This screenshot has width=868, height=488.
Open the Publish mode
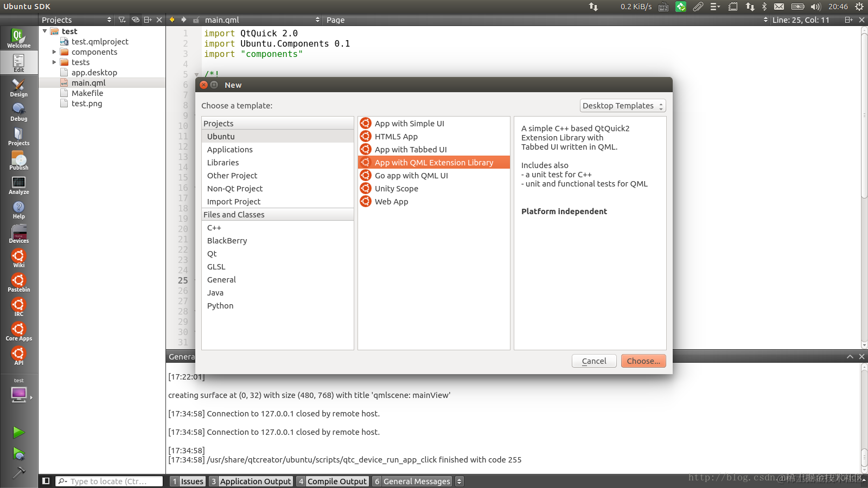click(18, 160)
